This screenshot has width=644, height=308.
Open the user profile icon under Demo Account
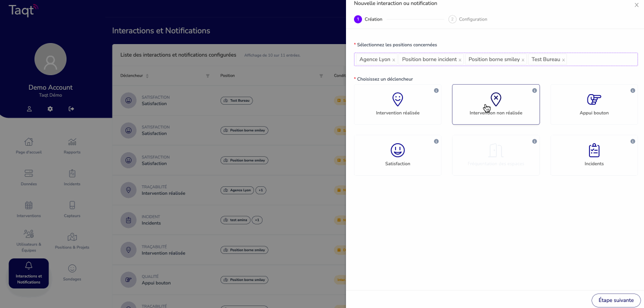(x=29, y=109)
